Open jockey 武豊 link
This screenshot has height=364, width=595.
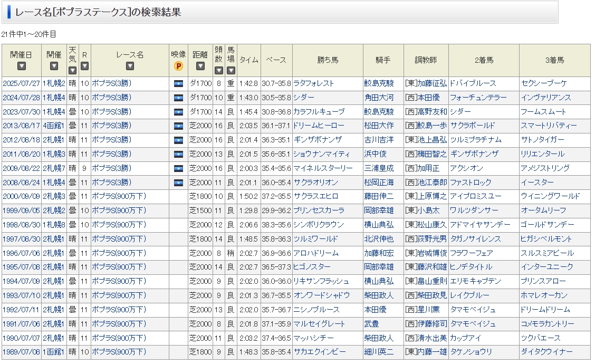(x=371, y=324)
